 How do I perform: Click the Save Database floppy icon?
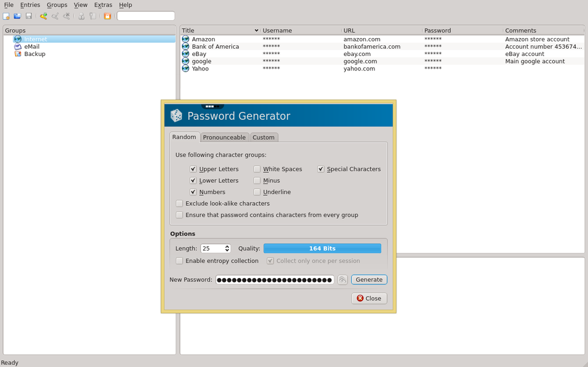point(29,16)
